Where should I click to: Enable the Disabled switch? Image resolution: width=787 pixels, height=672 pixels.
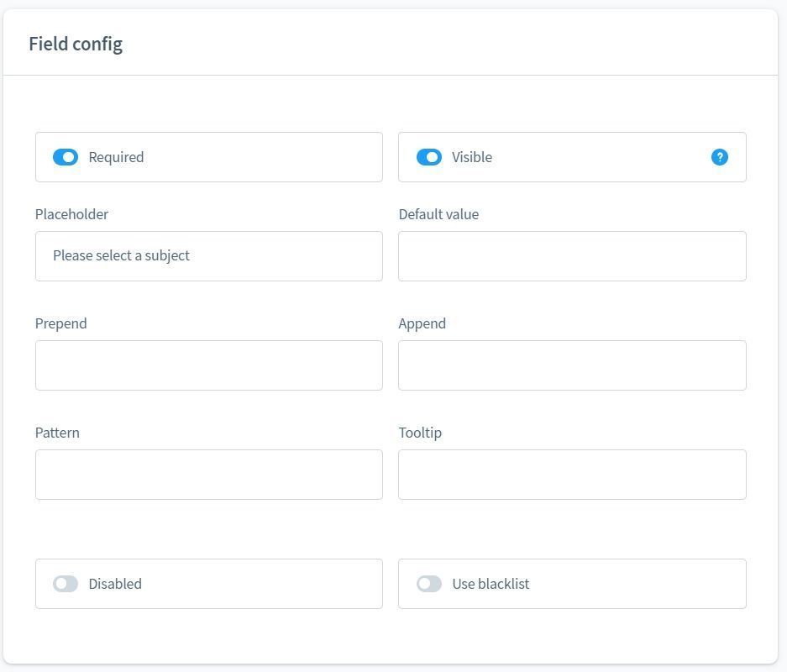[x=66, y=584]
